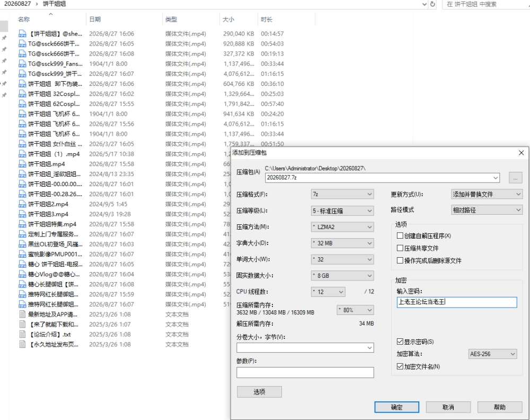Click the 取消 button
Viewport: 530px width, 420px height.
448,407
